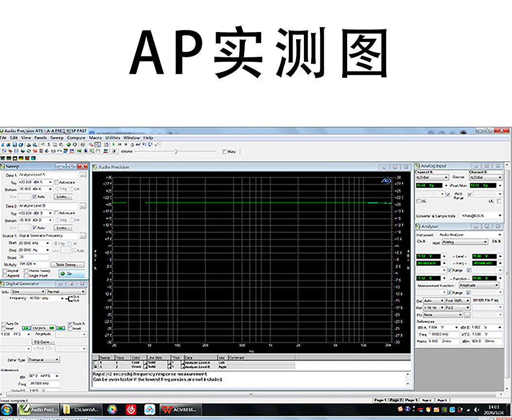
Task: Open Data 2 Bottom value dropdown
Action: click(x=50, y=220)
